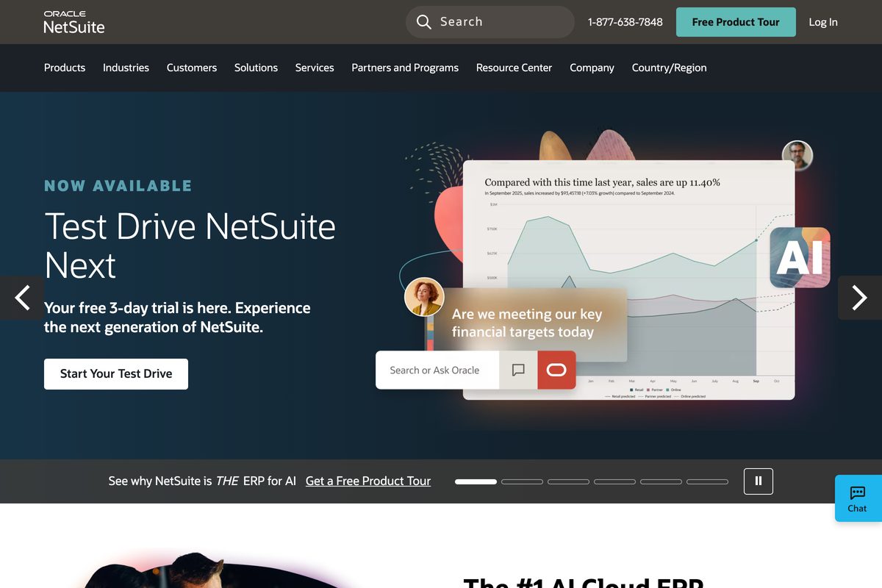Open the Services menu

[x=315, y=68]
